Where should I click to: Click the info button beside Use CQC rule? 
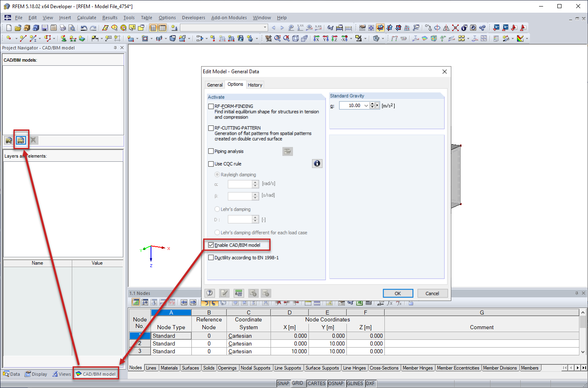[x=317, y=163]
